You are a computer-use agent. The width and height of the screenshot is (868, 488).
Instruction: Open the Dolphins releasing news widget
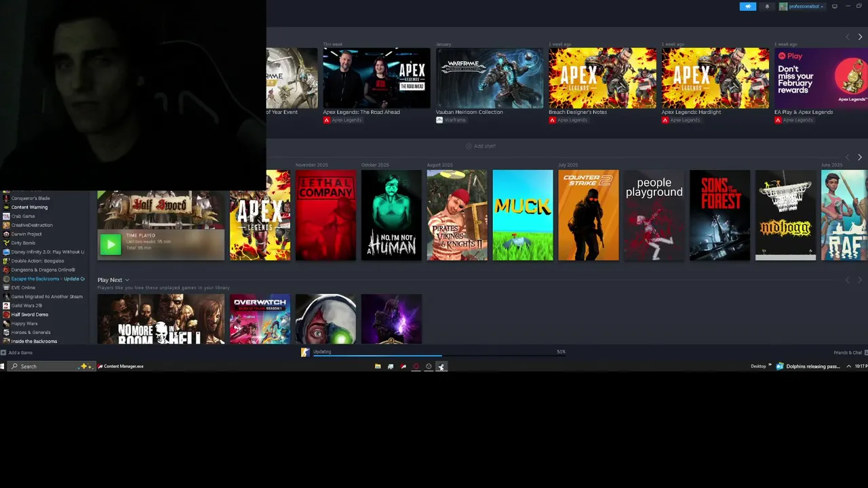point(808,366)
